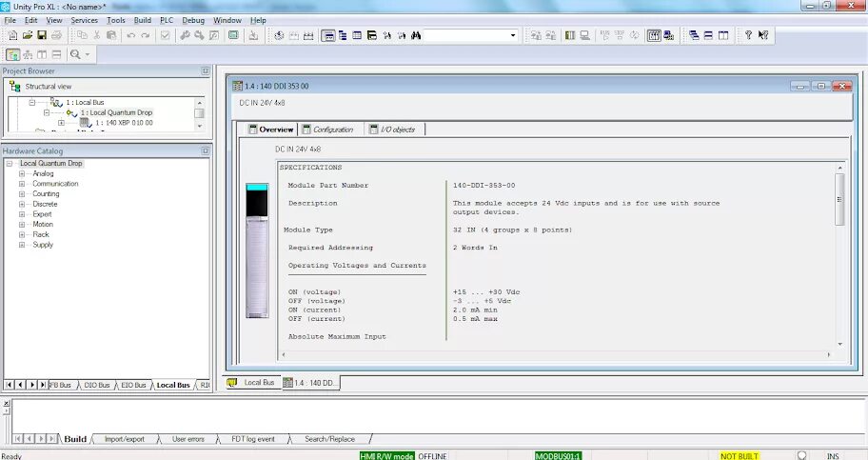Viewport: 868px width, 460px height.
Task: Click the MODBUS01:1 status bar entry
Action: (558, 456)
